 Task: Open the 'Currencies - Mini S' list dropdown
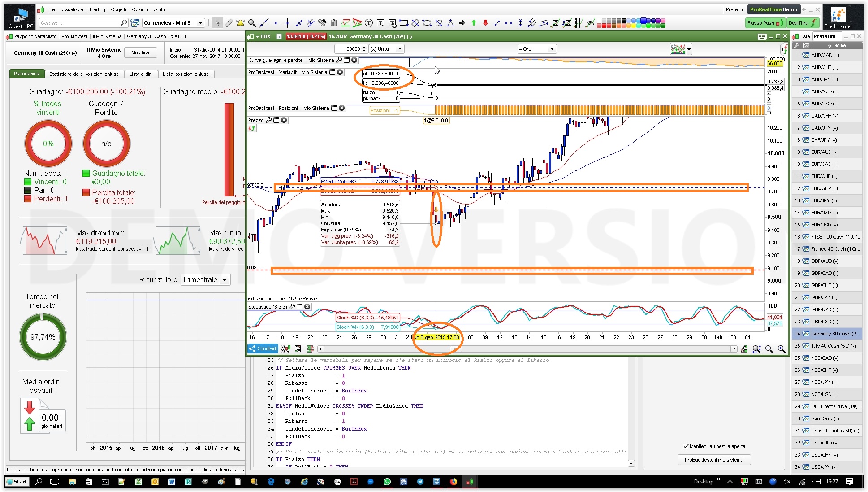click(200, 23)
